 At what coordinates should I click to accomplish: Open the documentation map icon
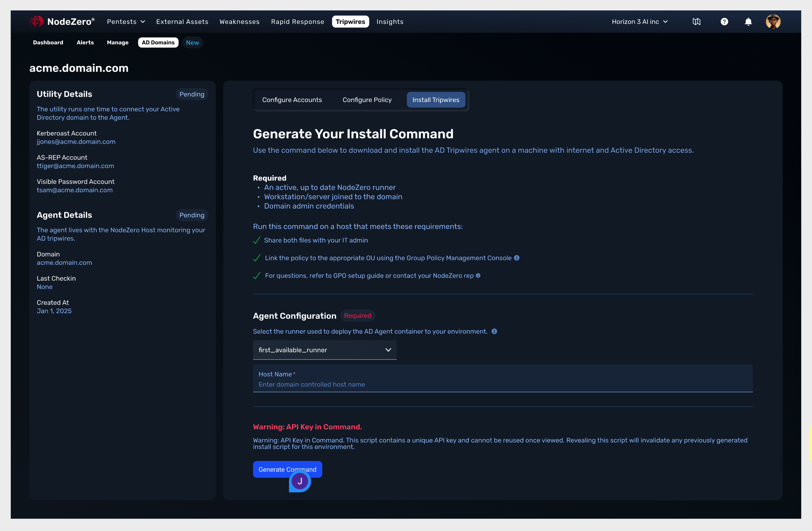(x=697, y=22)
